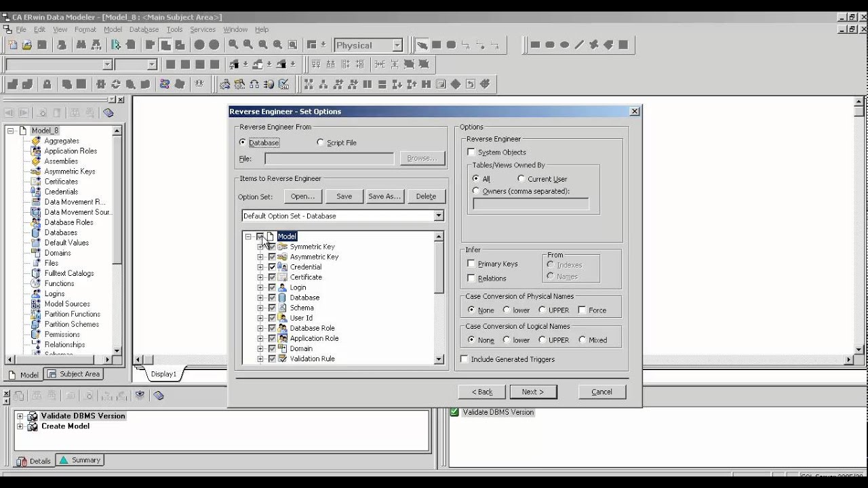
Task: Click the green check icon beside Validate DBMS Version
Action: 454,412
